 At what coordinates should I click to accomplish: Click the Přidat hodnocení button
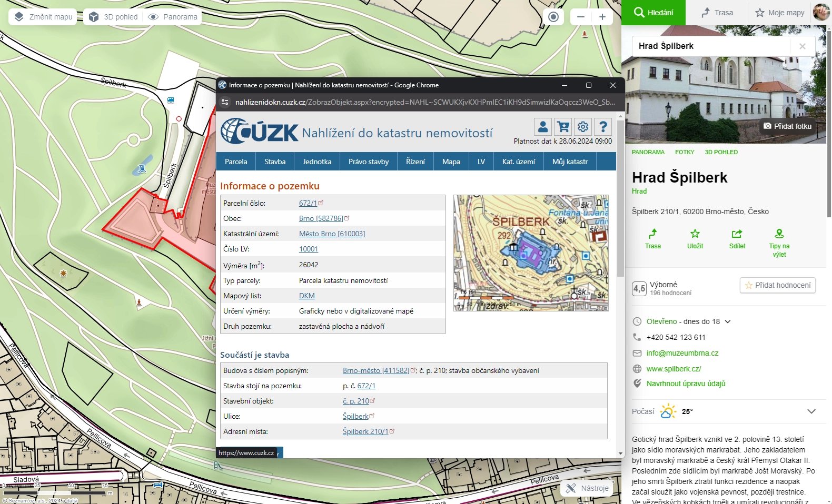tap(778, 285)
